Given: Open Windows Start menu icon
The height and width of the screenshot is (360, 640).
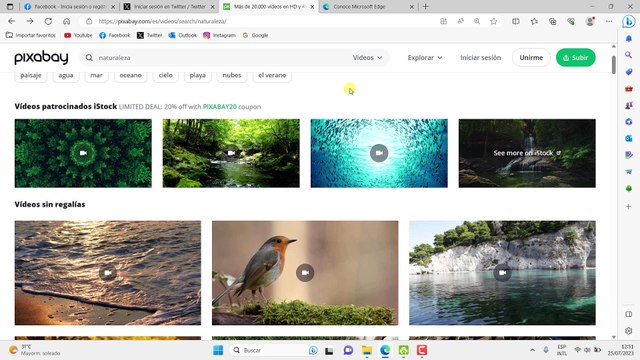Looking at the screenshot, I should point(218,350).
